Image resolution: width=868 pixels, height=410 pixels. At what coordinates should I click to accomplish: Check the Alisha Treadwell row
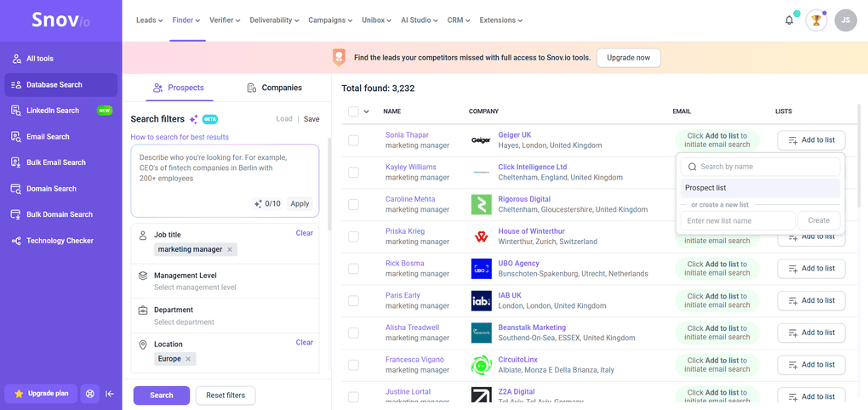click(353, 333)
